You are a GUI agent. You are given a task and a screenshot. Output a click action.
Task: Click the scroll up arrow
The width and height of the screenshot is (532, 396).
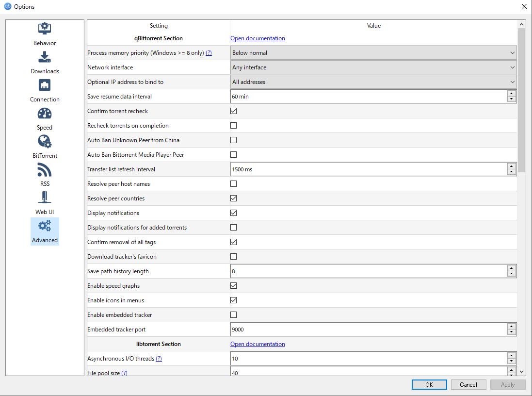coord(521,24)
